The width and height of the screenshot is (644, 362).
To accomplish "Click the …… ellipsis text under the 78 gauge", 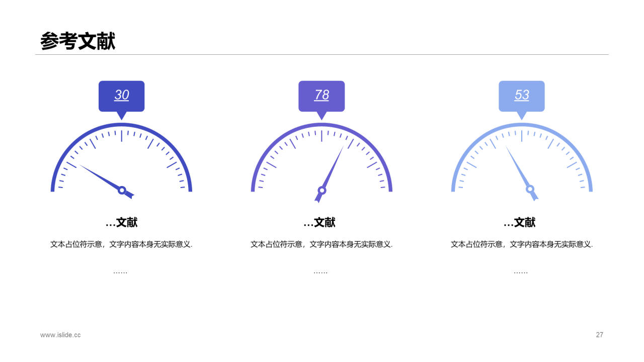I will pyautogui.click(x=320, y=272).
